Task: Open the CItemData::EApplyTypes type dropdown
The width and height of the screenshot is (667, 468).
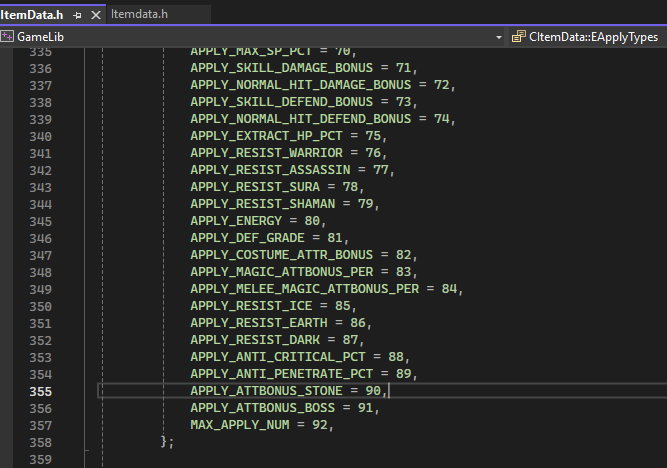Action: [590, 36]
